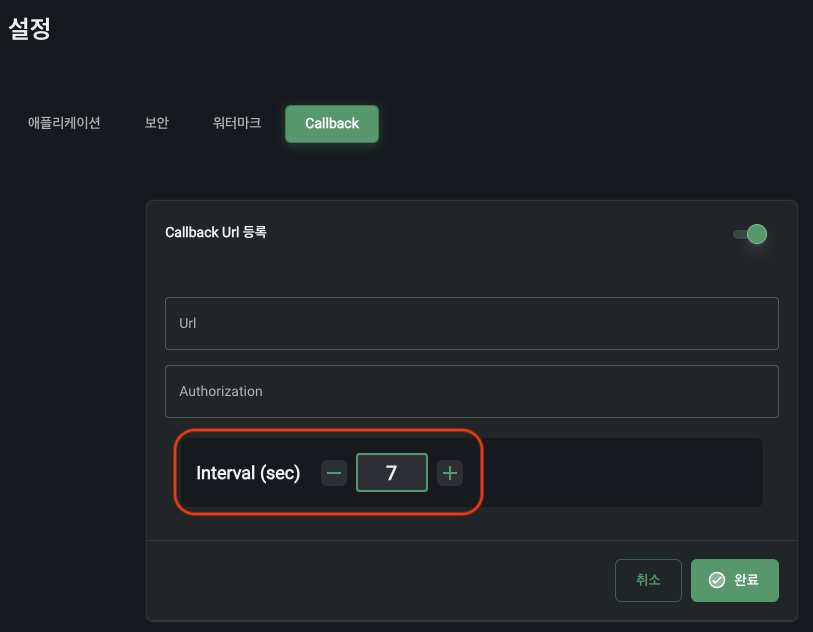The width and height of the screenshot is (813, 632).
Task: Go to the 워터마크 tab
Action: 237,123
